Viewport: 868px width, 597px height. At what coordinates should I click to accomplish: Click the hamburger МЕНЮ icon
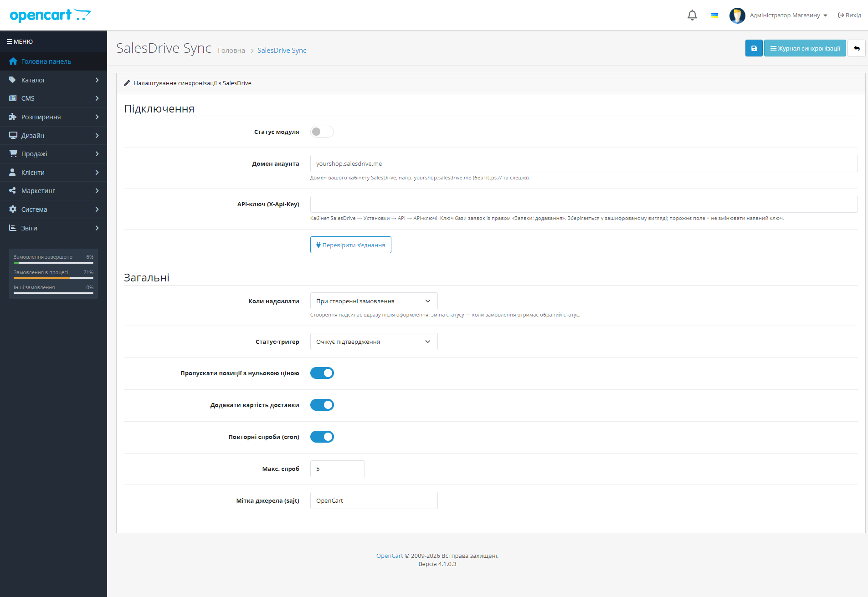pyautogui.click(x=9, y=41)
